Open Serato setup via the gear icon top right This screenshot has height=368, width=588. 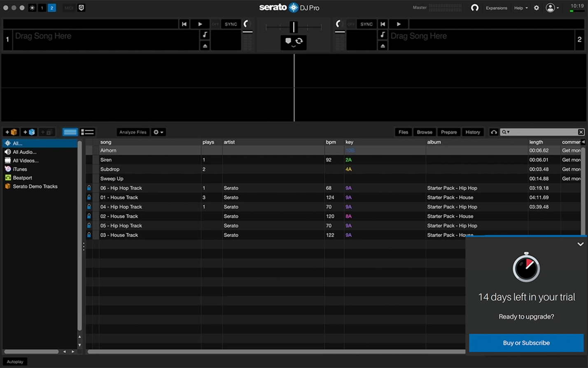[x=536, y=8]
